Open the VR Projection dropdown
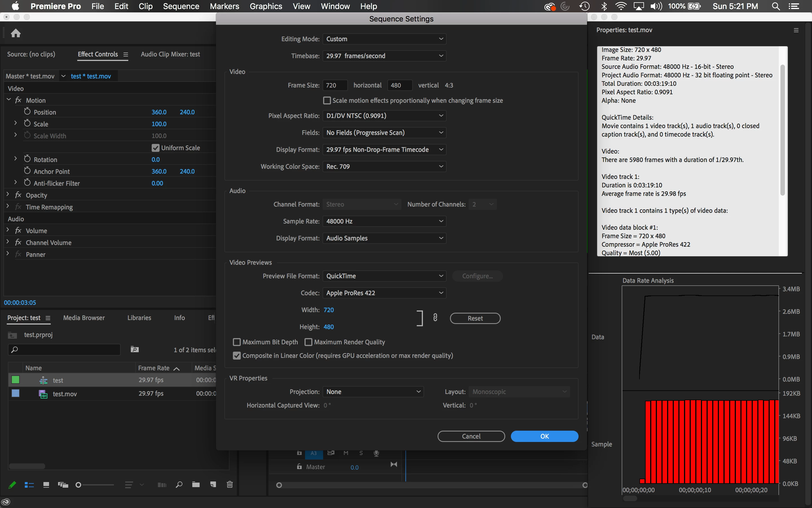812x508 pixels. click(x=373, y=392)
